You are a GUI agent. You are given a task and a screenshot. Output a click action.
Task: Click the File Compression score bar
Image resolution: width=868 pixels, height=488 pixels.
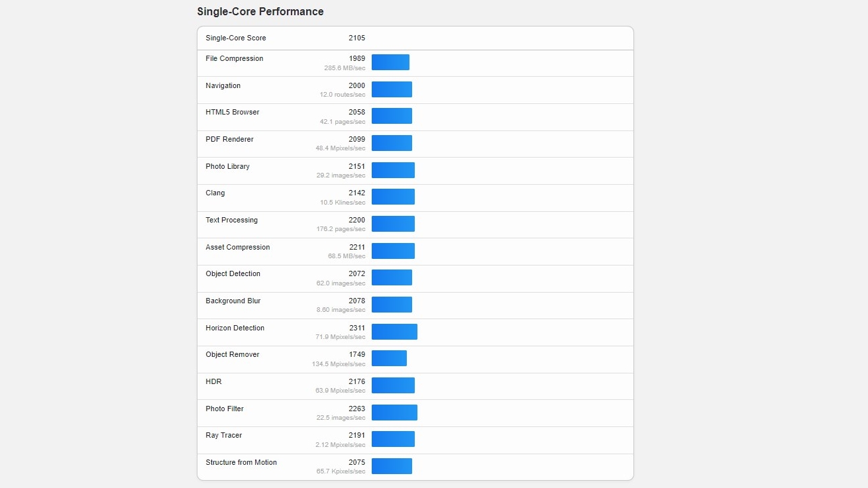tap(390, 62)
